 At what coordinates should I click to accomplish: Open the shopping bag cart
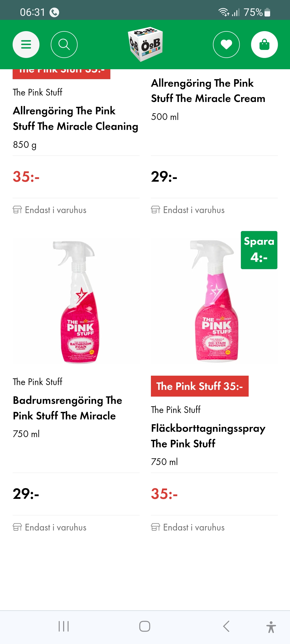click(264, 45)
